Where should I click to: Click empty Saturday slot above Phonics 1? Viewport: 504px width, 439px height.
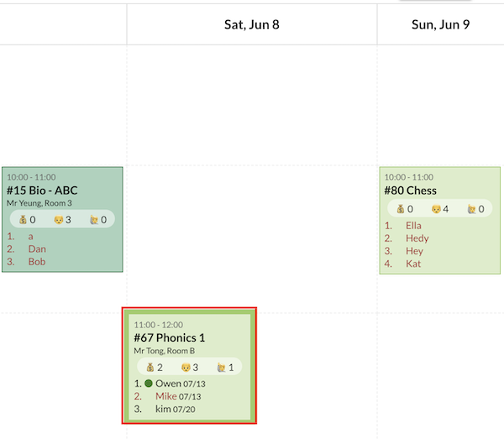pyautogui.click(x=252, y=235)
